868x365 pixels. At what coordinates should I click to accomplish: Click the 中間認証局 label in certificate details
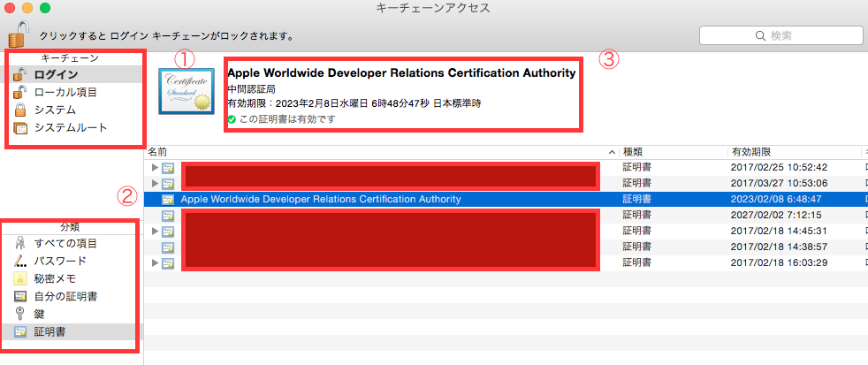click(251, 89)
